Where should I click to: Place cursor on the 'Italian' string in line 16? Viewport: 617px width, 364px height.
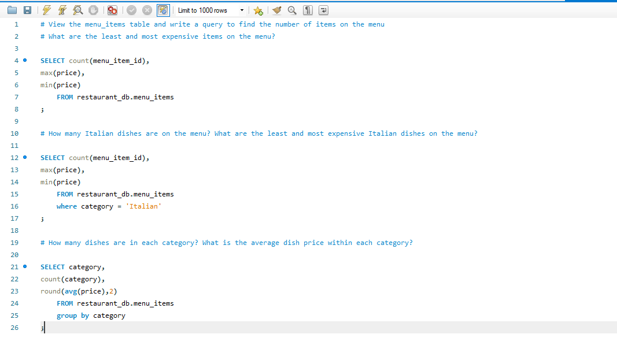(143, 206)
